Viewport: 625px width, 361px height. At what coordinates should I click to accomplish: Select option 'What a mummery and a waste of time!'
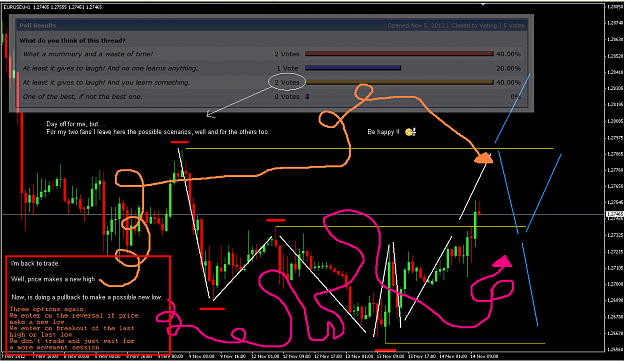pos(88,54)
